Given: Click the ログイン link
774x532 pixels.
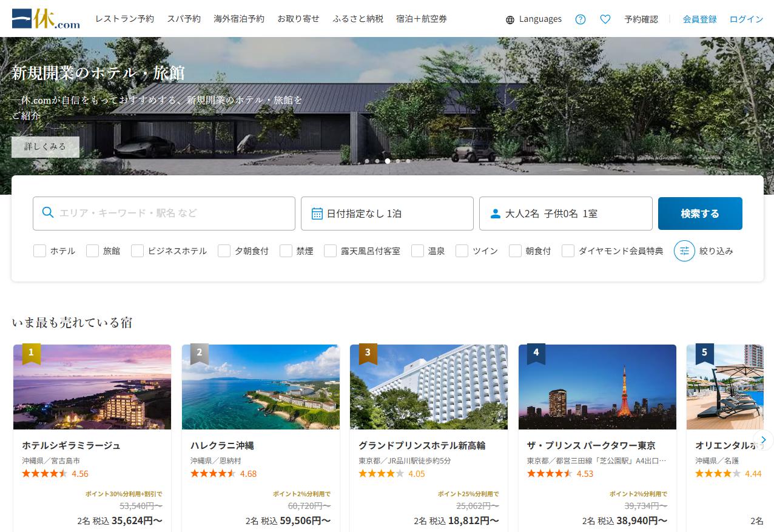Looking at the screenshot, I should pos(746,19).
